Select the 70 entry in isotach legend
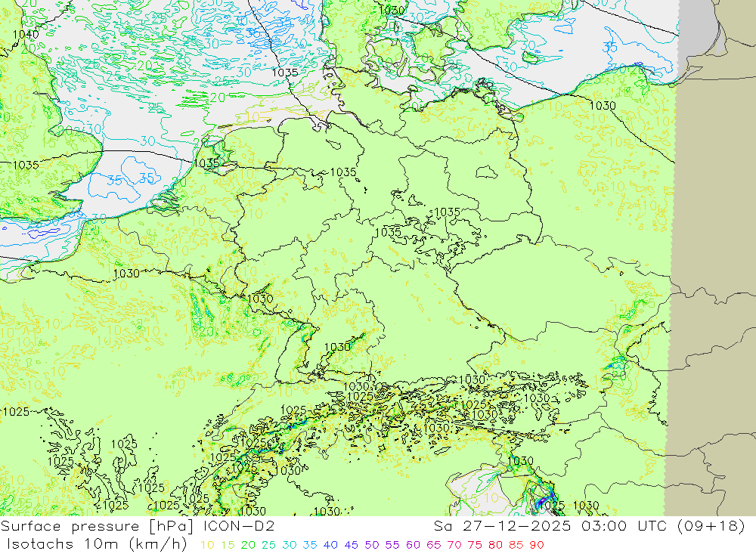 click(x=454, y=546)
